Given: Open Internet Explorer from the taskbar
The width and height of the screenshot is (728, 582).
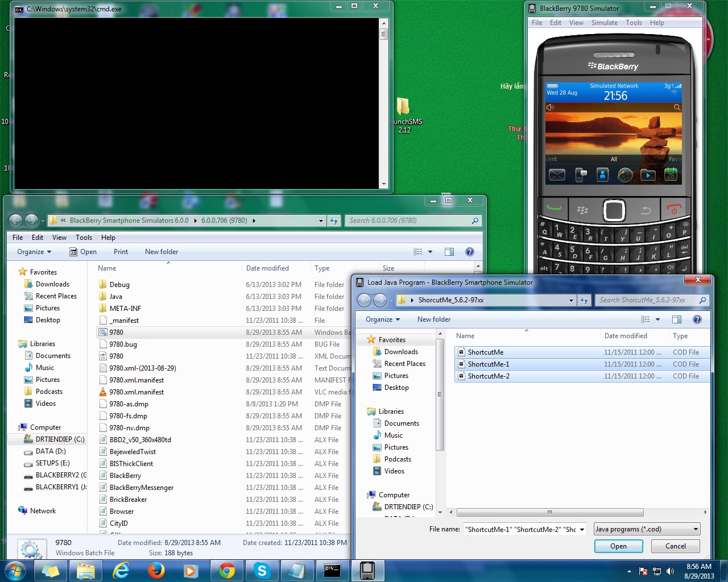Looking at the screenshot, I should (121, 570).
